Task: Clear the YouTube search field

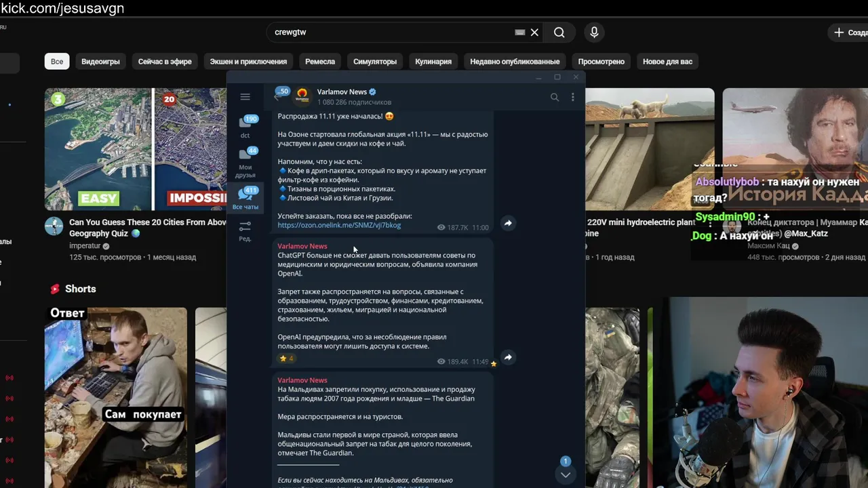Action: point(534,32)
